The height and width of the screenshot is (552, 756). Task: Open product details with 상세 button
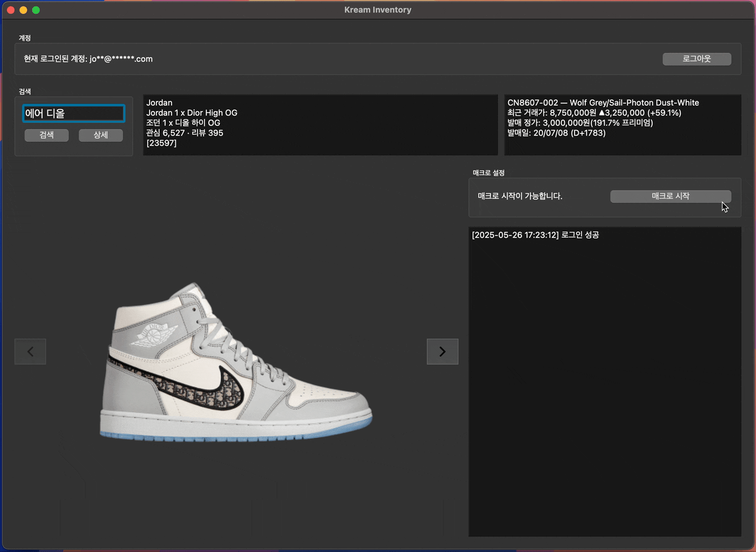pyautogui.click(x=101, y=135)
